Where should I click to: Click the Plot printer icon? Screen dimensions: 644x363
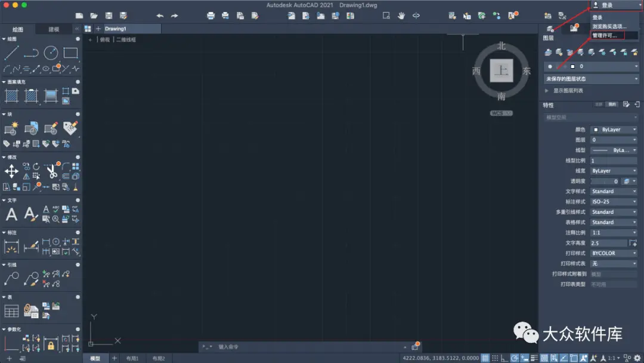click(210, 16)
